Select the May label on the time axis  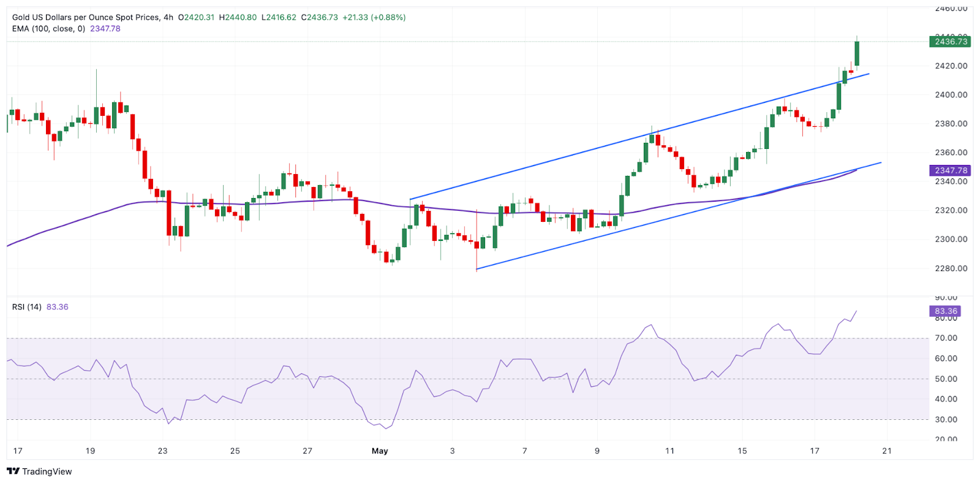tap(380, 451)
